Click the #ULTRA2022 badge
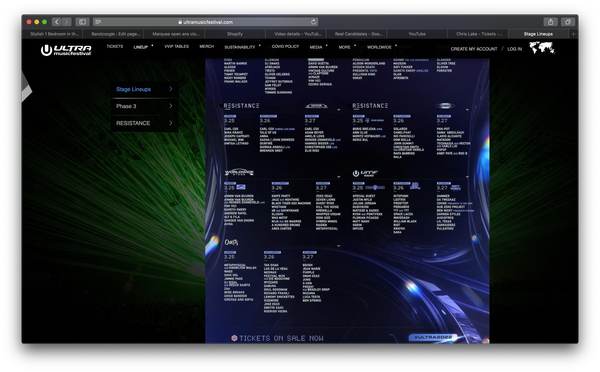Image resolution: width=600 pixels, height=372 pixels. tap(434, 338)
